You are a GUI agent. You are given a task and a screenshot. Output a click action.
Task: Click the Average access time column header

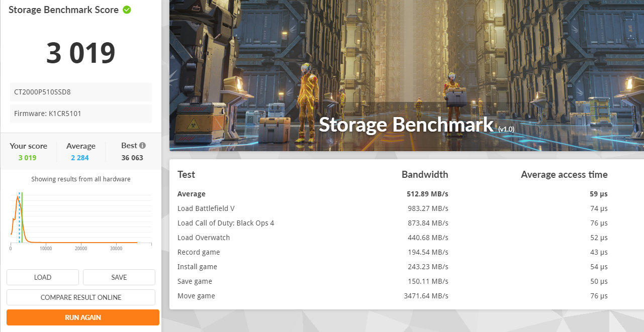point(564,175)
